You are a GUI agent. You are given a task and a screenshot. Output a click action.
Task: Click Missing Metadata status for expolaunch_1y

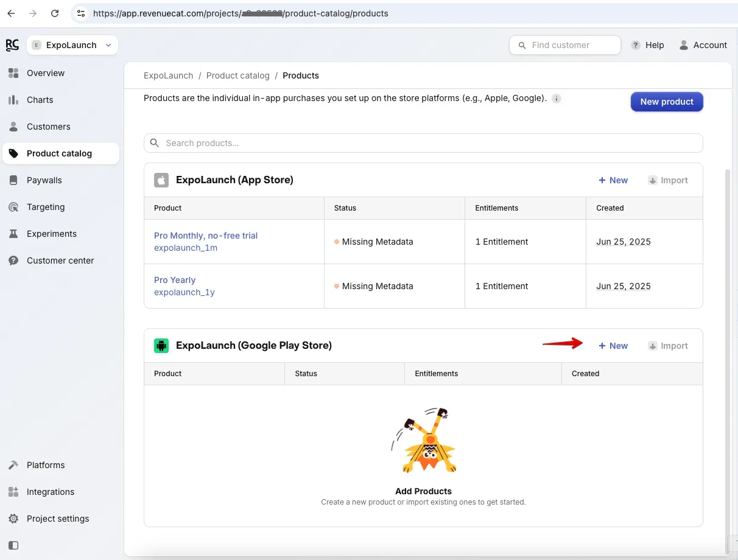click(373, 286)
